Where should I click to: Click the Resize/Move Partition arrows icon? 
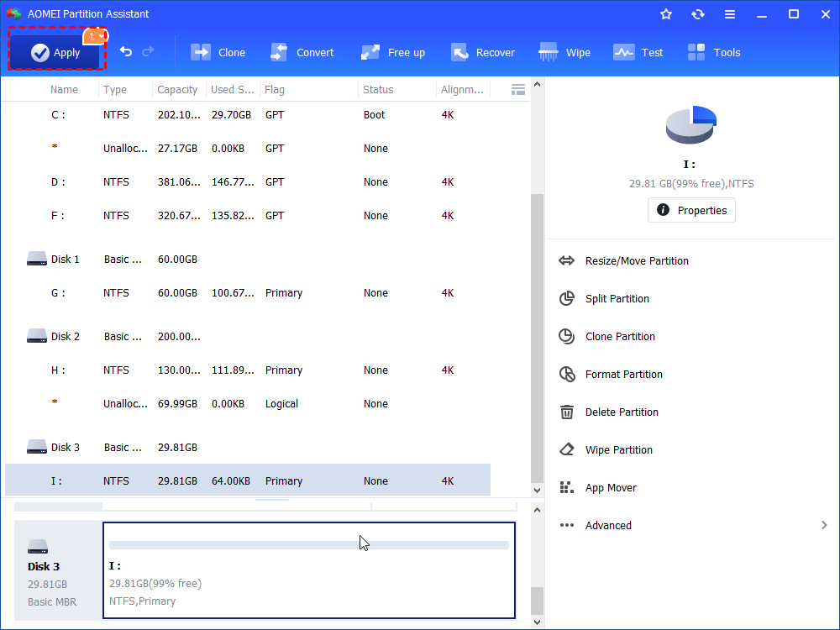(567, 261)
